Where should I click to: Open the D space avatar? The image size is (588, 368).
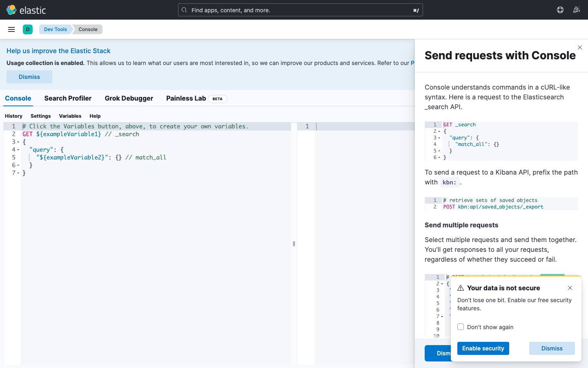click(28, 29)
